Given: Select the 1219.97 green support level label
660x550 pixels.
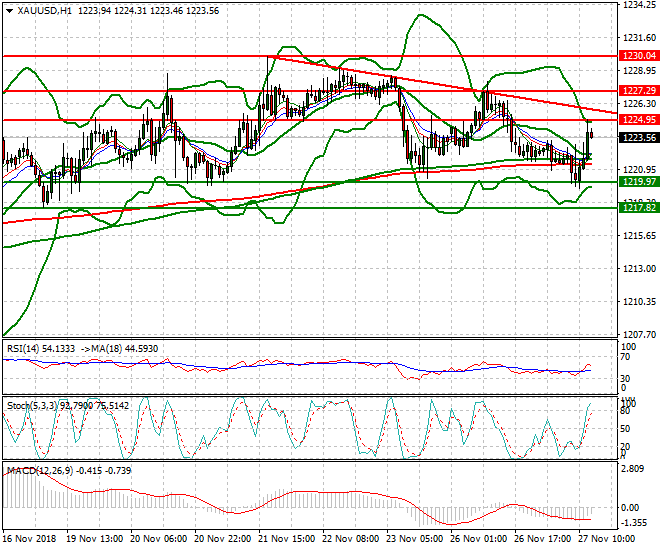Looking at the screenshot, I should click(639, 182).
